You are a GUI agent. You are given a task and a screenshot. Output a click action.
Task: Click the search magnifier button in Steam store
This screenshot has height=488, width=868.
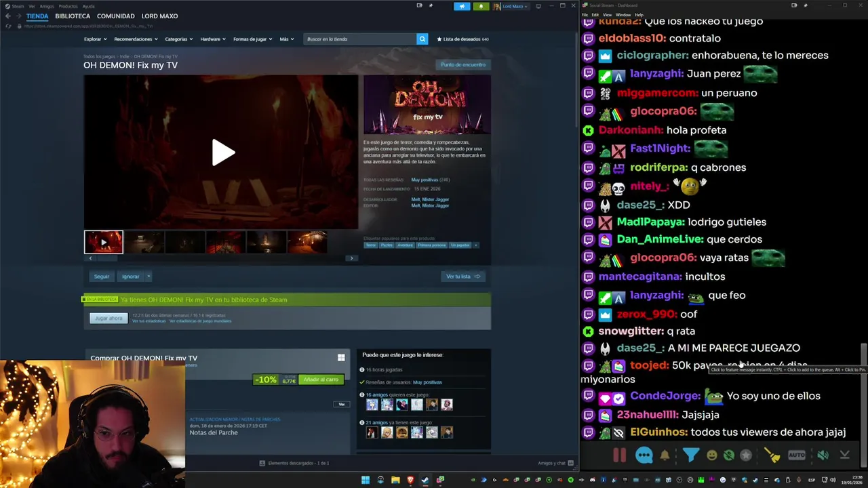pyautogui.click(x=422, y=39)
